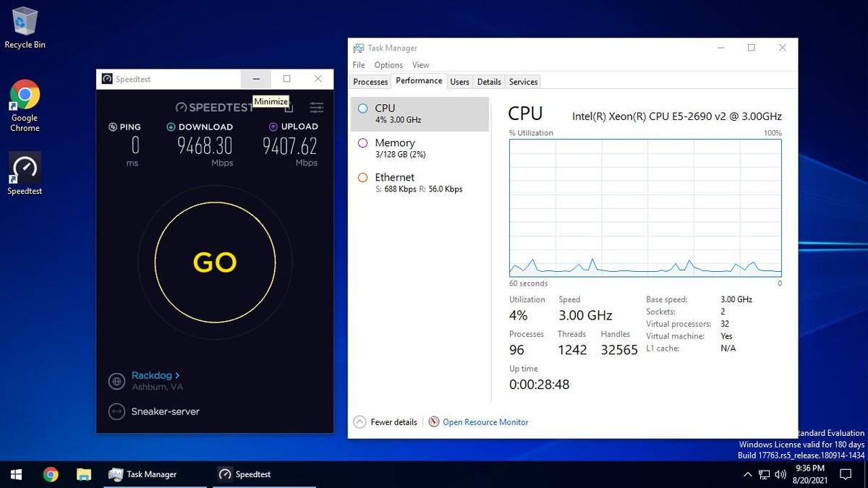Click the orange circle icon next to Ethernet
This screenshot has width=868, height=488.
point(362,178)
